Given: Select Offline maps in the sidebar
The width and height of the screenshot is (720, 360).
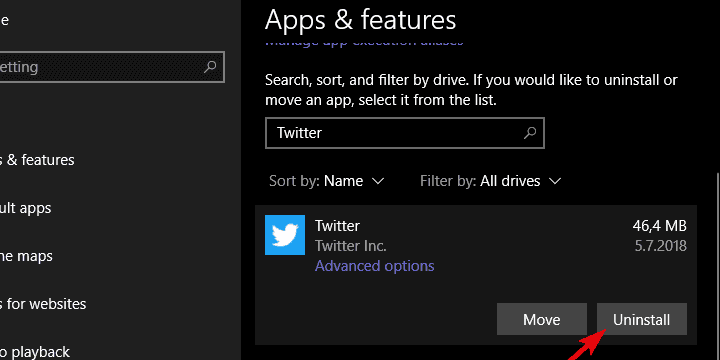Looking at the screenshot, I should click(x=26, y=256).
